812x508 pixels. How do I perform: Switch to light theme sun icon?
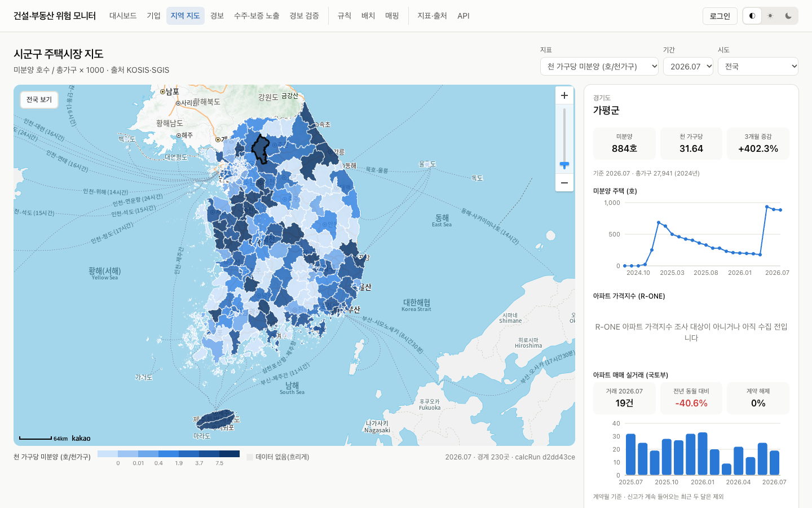770,16
